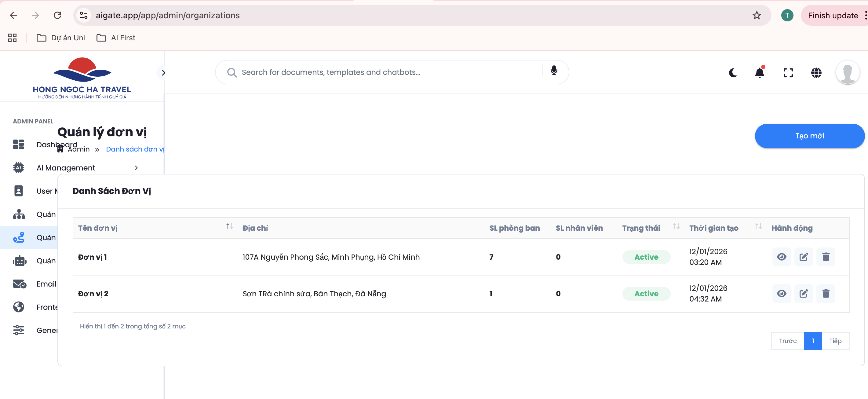View Đơn vị 1 details eye icon
Viewport: 868px width, 399px height.
coord(781,257)
